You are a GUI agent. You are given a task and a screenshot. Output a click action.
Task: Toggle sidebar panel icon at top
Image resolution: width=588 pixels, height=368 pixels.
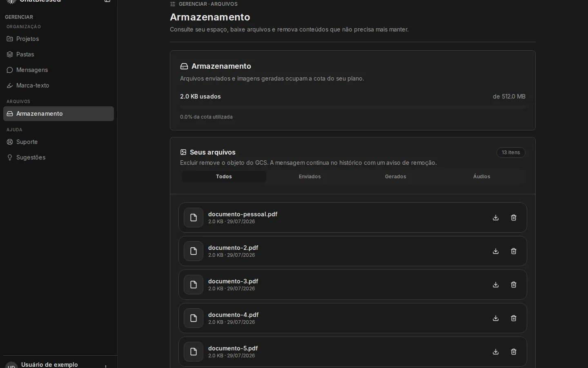[x=107, y=1]
